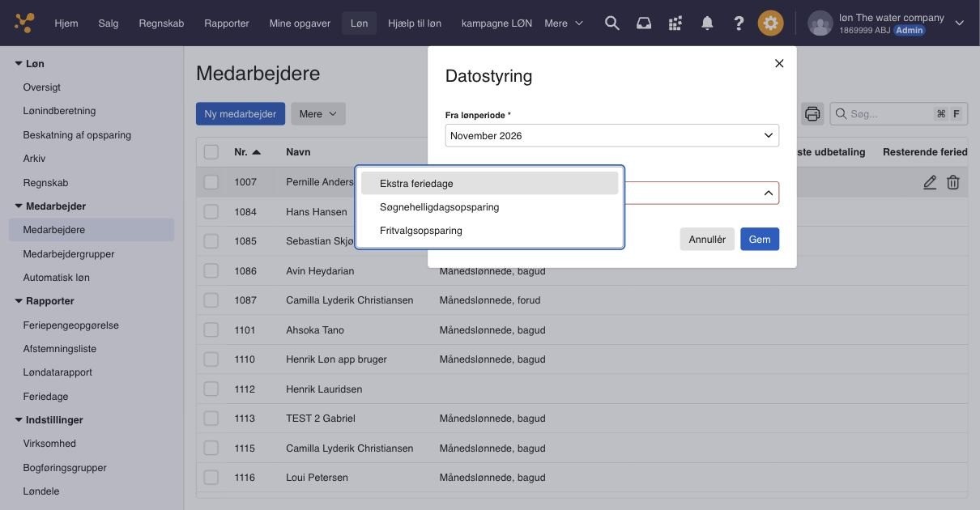Click employee name Ahsoka Tano
This screenshot has width=980, height=510.
coord(315,330)
